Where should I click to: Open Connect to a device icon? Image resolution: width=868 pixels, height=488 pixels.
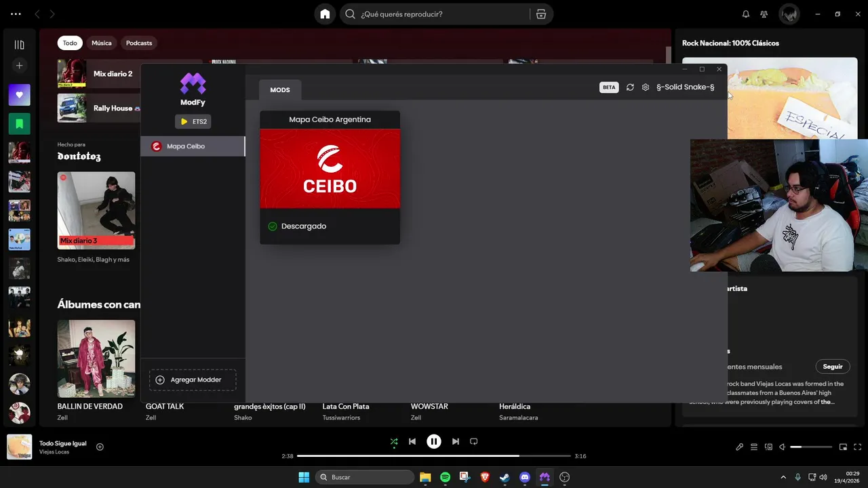(768, 447)
